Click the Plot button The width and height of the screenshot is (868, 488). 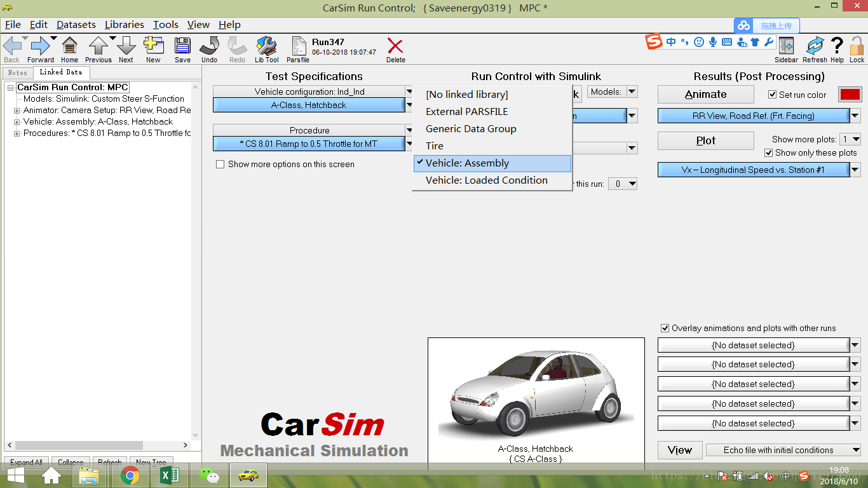[706, 140]
